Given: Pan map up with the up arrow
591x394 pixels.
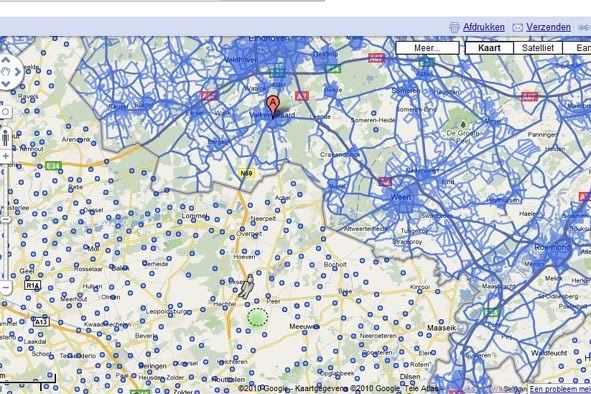Looking at the screenshot, I should click(6, 60).
